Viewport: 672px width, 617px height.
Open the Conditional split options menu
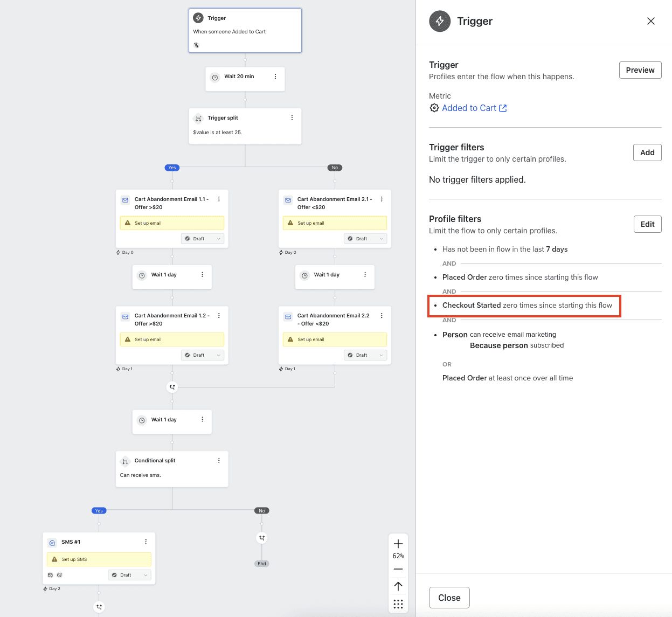coord(219,461)
